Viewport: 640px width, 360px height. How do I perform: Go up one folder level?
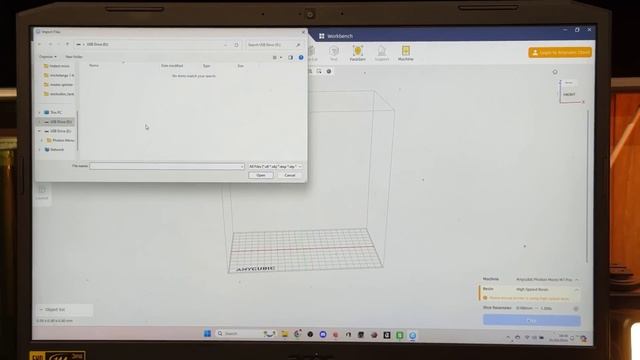[67, 44]
